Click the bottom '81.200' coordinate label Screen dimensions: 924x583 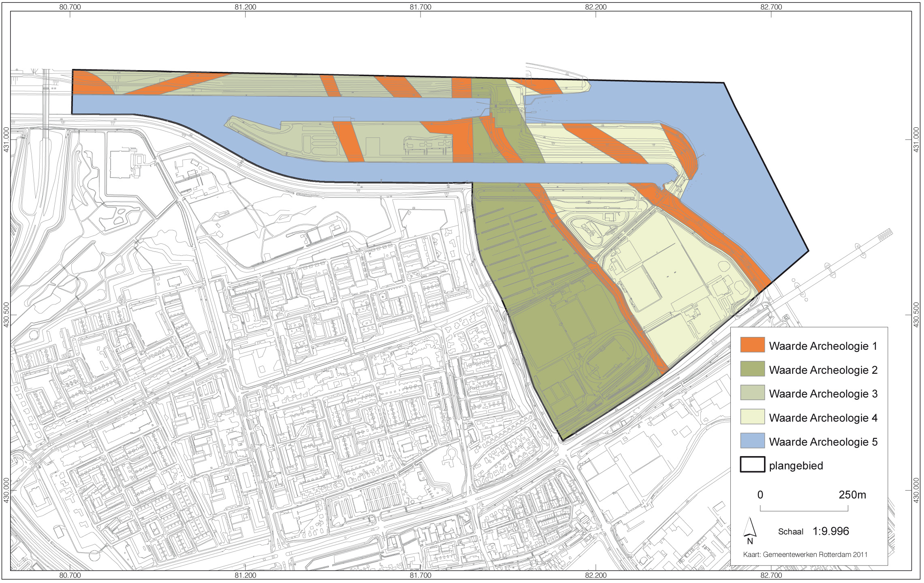coord(245,575)
